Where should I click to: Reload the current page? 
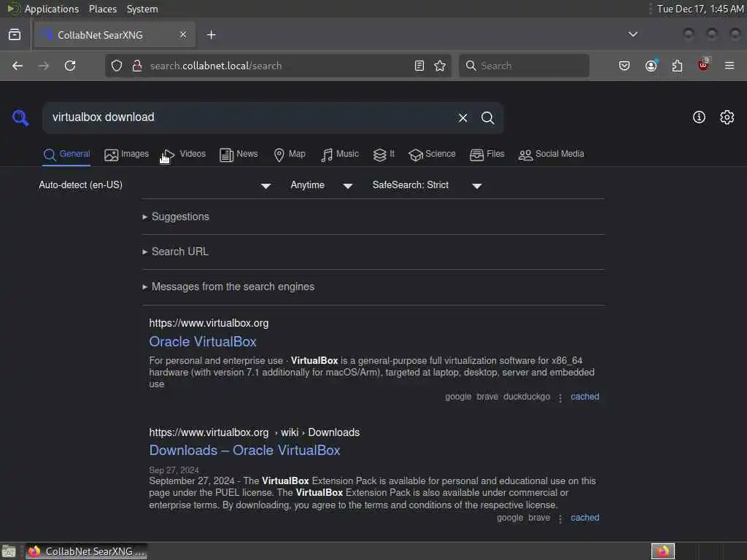pos(70,66)
